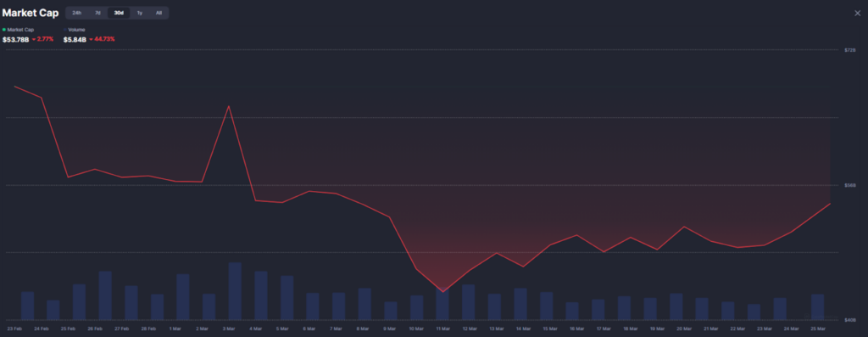Screen dimensions: 868x337
Task: Click the 11 Mar lowest point on line
Action: coord(442,291)
